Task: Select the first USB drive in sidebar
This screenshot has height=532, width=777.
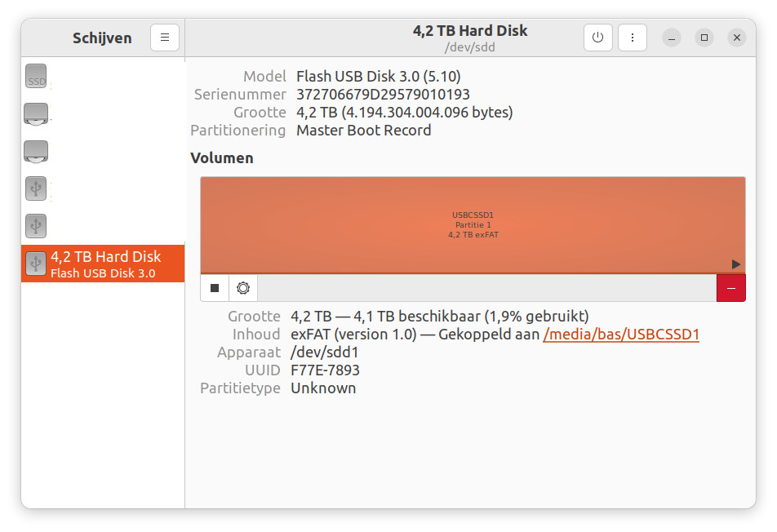Action: [x=103, y=188]
